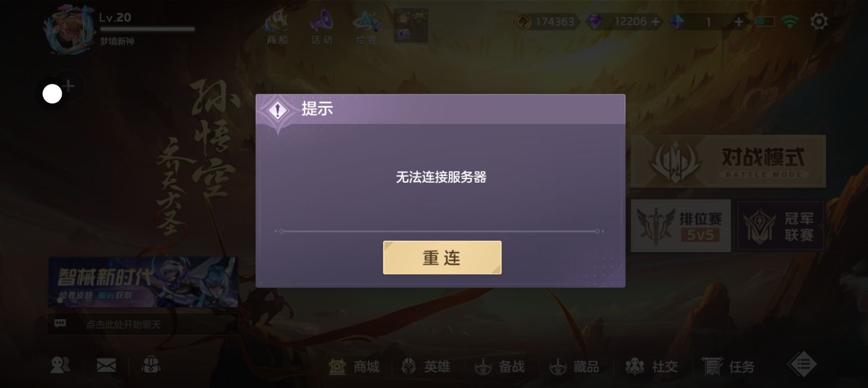
Task: Expand the diamond-shaped menu icon at bottom right
Action: coord(802,365)
